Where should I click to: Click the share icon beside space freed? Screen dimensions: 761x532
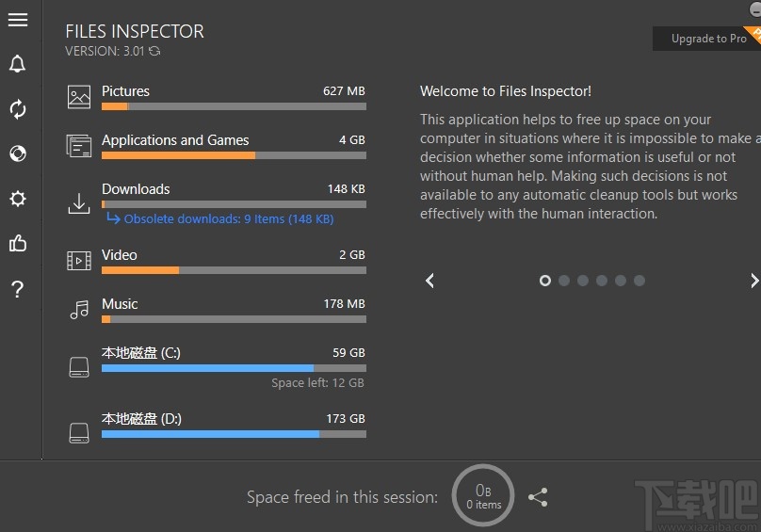(x=538, y=497)
